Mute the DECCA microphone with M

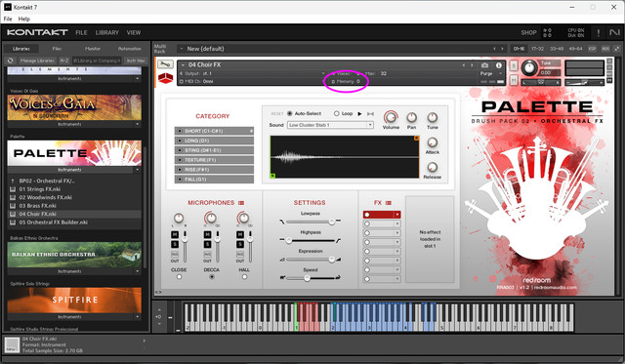(207, 234)
